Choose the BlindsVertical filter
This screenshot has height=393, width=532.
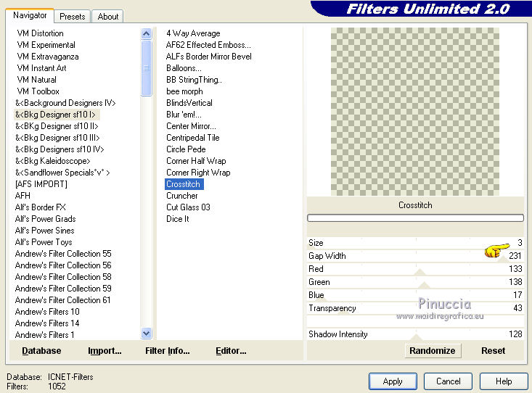[x=189, y=103]
